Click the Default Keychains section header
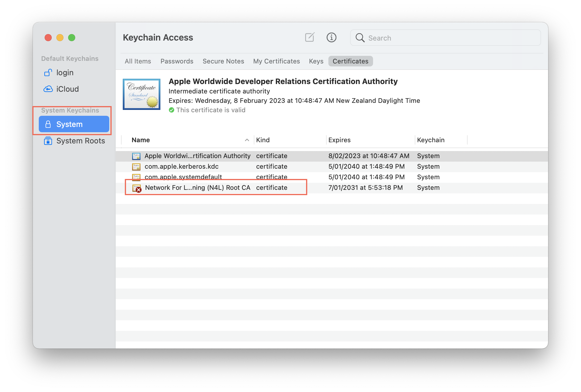 point(70,58)
